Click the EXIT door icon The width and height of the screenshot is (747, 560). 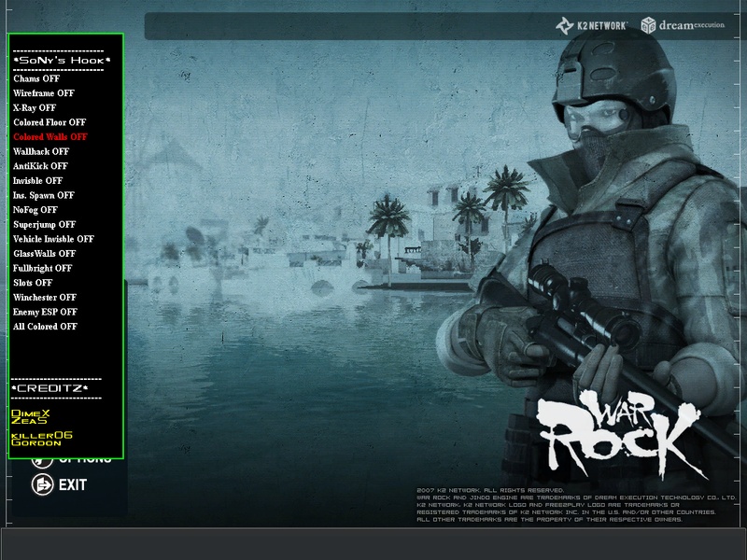pos(42,484)
